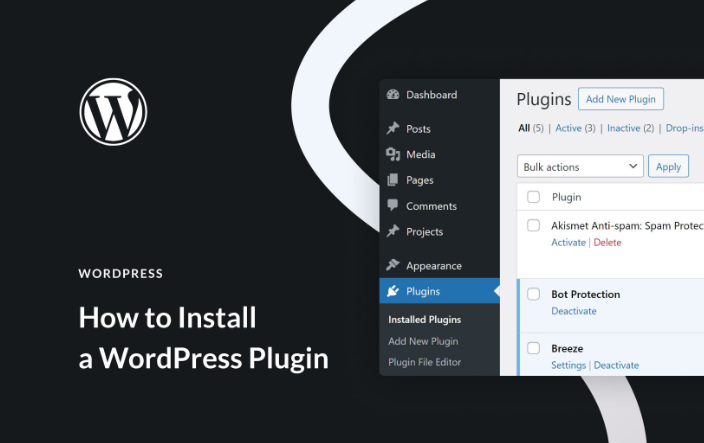Check the Akismet Anti-spam checkbox
The width and height of the screenshot is (704, 443).
[533, 225]
